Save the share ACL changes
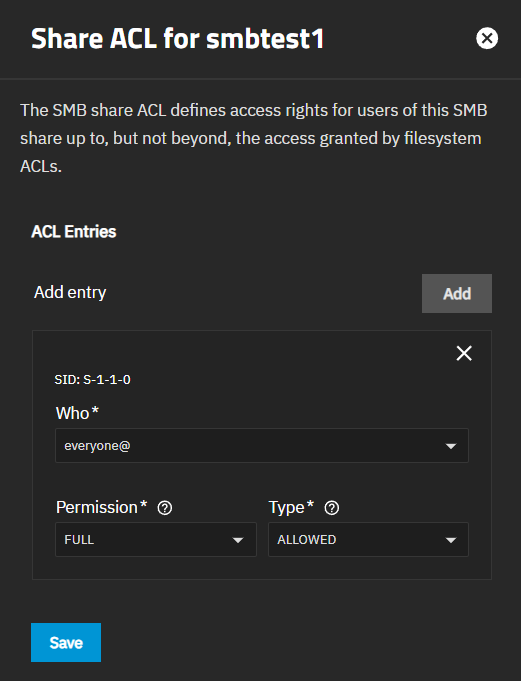 [x=66, y=642]
